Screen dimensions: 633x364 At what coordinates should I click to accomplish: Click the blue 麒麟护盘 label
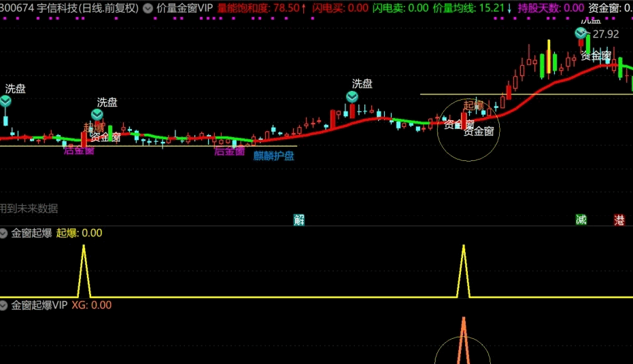point(274,156)
